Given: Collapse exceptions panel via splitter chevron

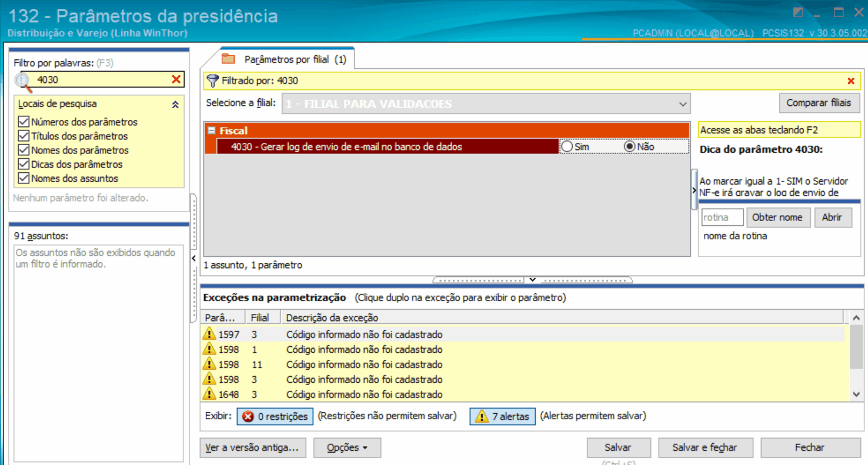Looking at the screenshot, I should (532, 280).
